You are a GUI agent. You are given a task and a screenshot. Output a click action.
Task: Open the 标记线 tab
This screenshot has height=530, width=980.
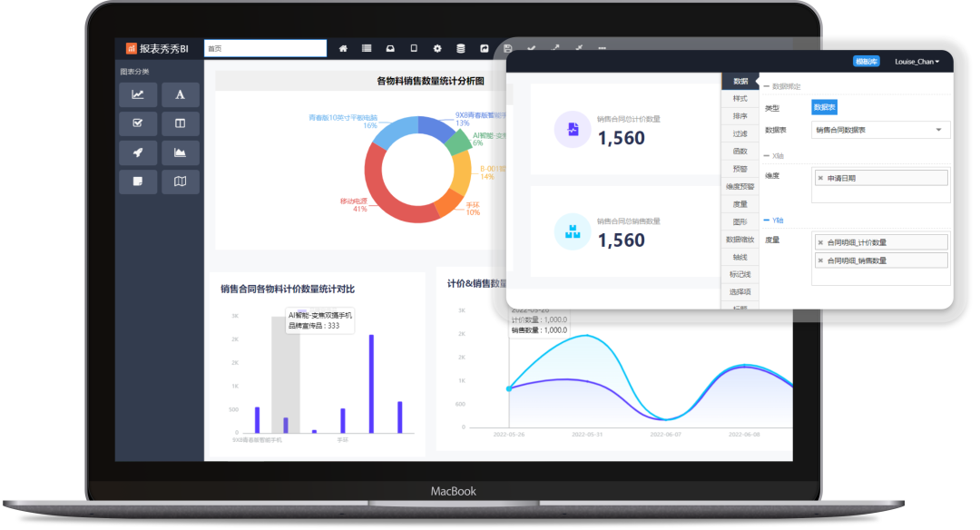pos(740,274)
